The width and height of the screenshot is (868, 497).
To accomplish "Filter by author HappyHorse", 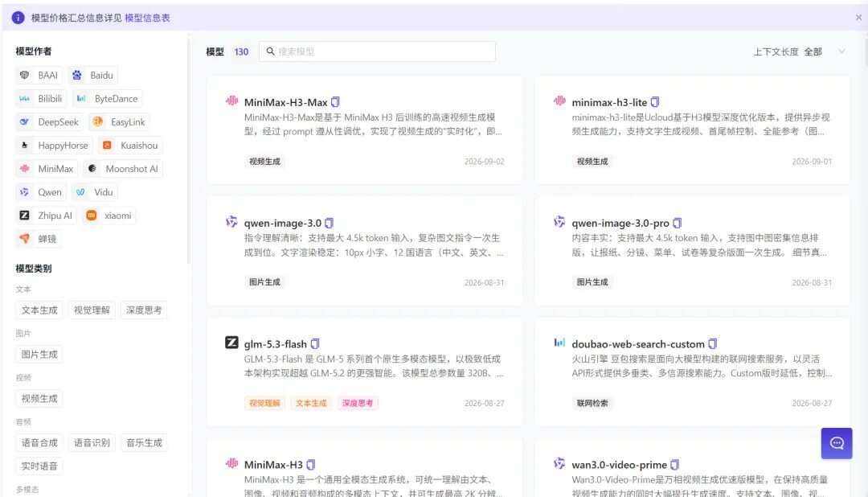I will [x=55, y=146].
